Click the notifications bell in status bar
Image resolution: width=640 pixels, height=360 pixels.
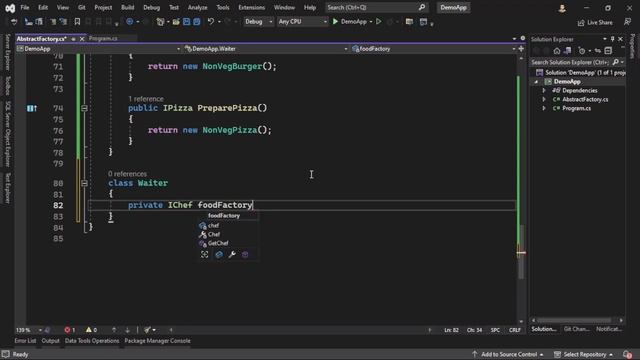[x=627, y=354]
